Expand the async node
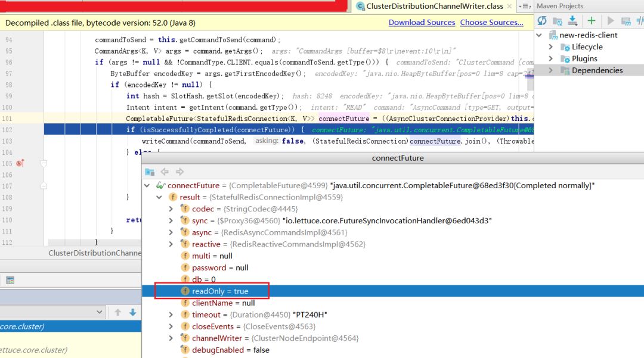The image size is (644, 358). pyautogui.click(x=171, y=232)
